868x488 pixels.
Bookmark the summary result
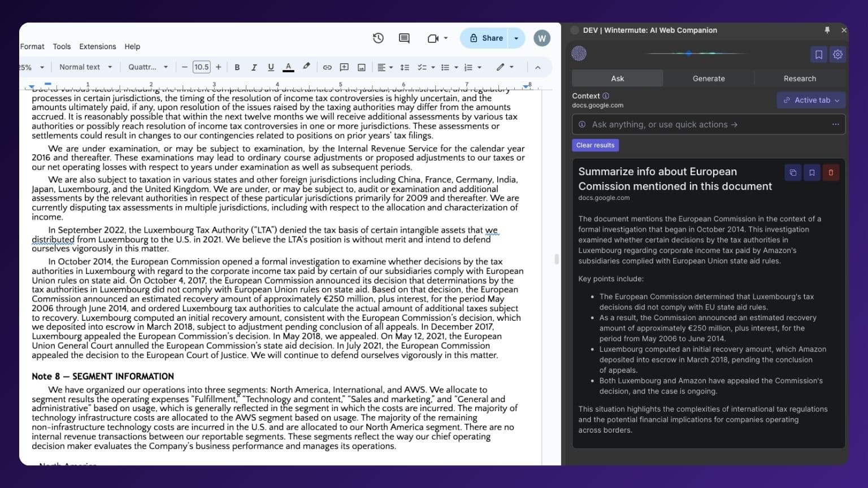812,173
